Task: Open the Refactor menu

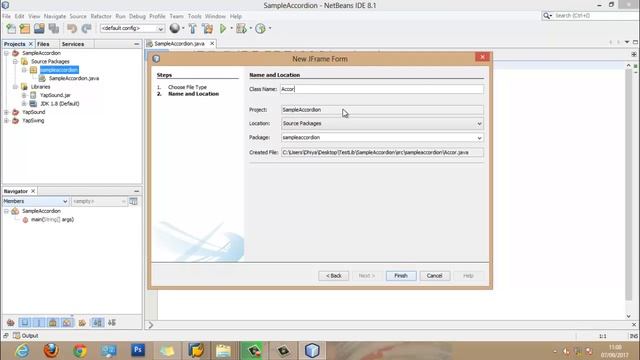Action: point(101,16)
